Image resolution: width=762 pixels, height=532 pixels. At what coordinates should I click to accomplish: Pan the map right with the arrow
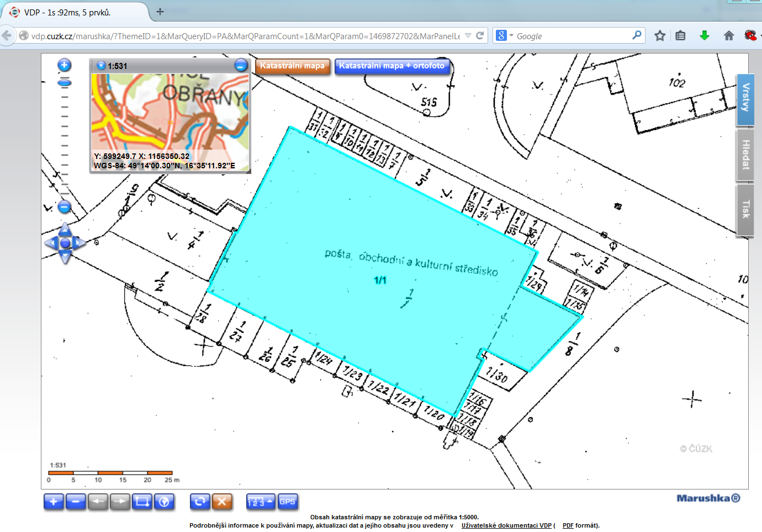click(80, 243)
